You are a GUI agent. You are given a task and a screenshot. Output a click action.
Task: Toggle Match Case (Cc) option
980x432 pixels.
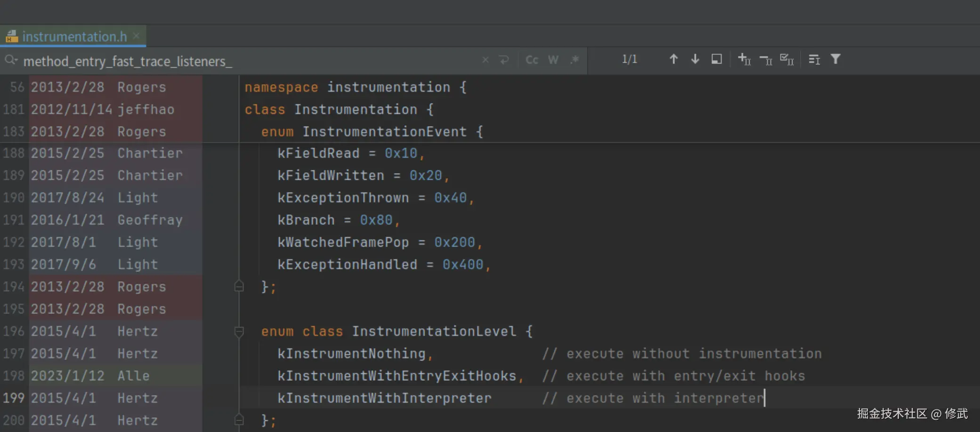[532, 60]
